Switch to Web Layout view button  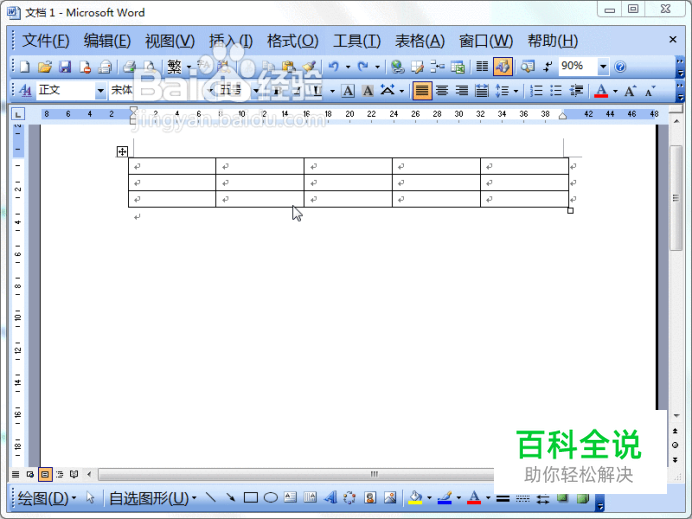(30, 474)
